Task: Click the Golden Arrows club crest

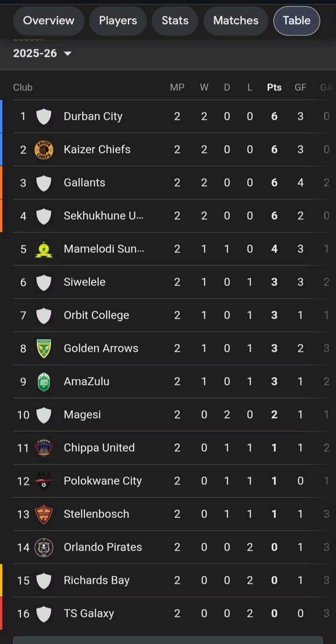Action: coord(44,349)
